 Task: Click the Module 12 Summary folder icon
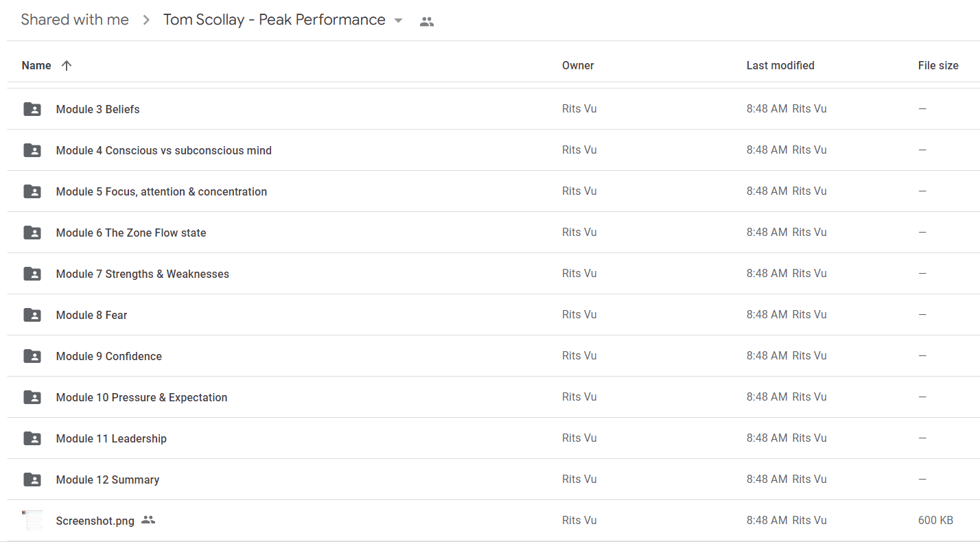pos(32,480)
